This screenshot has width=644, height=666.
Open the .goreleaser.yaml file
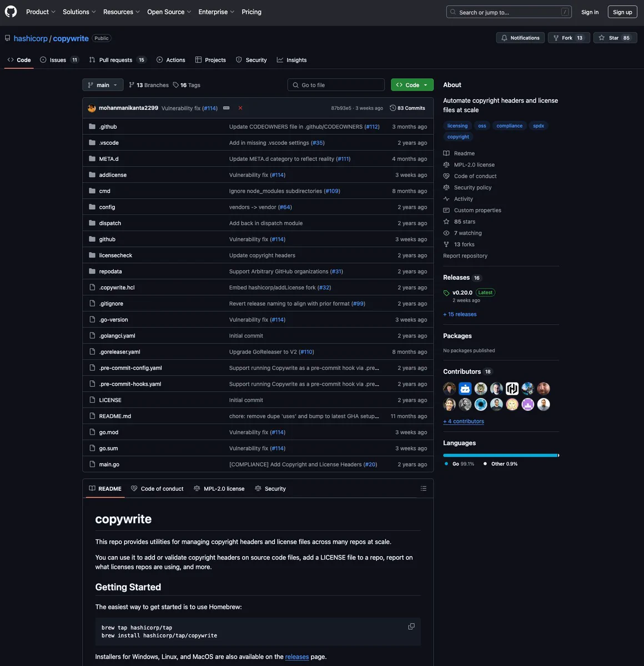coord(120,352)
